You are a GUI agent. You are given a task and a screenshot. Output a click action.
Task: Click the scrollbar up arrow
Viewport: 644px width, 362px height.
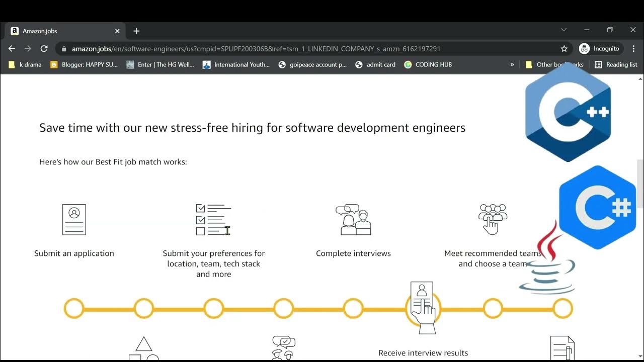pyautogui.click(x=640, y=79)
